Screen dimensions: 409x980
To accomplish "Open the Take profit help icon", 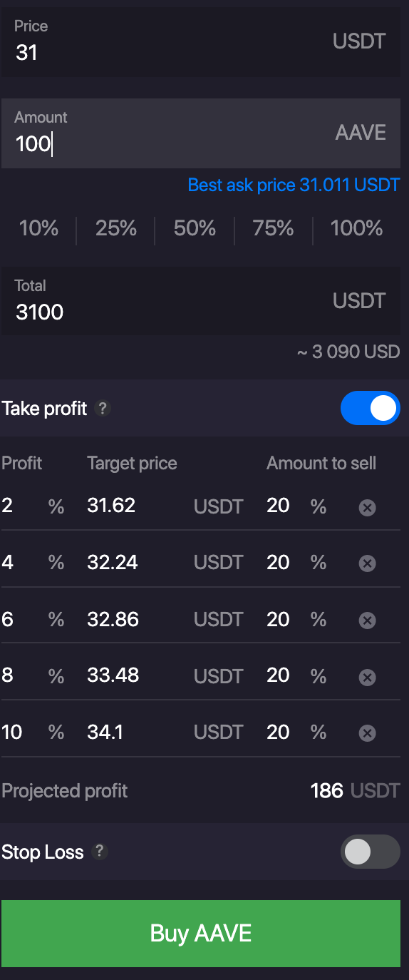I will click(x=103, y=409).
